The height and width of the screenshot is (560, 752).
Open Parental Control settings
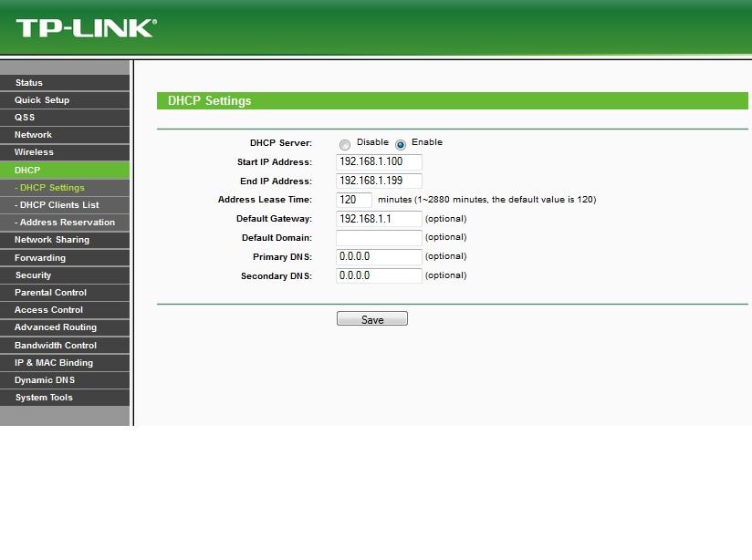click(x=65, y=293)
